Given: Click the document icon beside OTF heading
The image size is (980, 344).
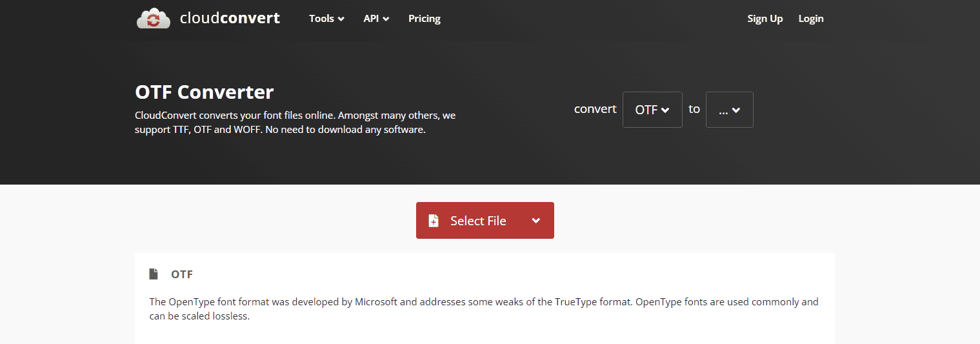Looking at the screenshot, I should (154, 274).
